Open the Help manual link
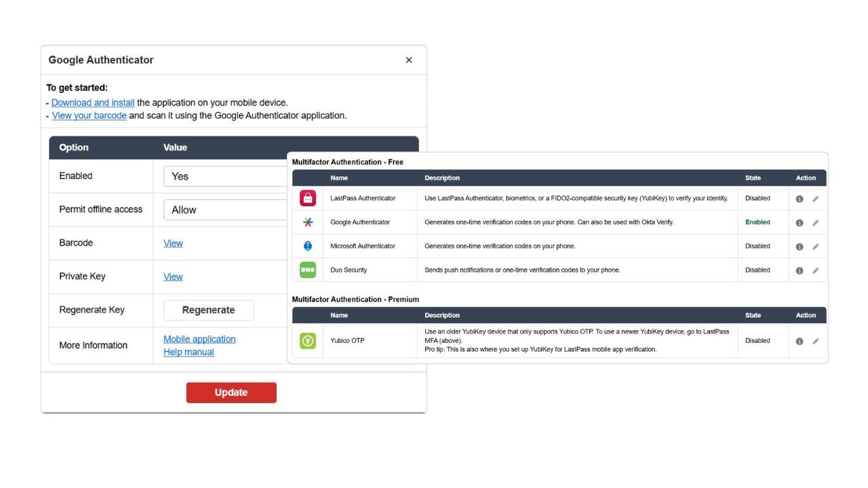The height and width of the screenshot is (488, 868). pos(189,352)
